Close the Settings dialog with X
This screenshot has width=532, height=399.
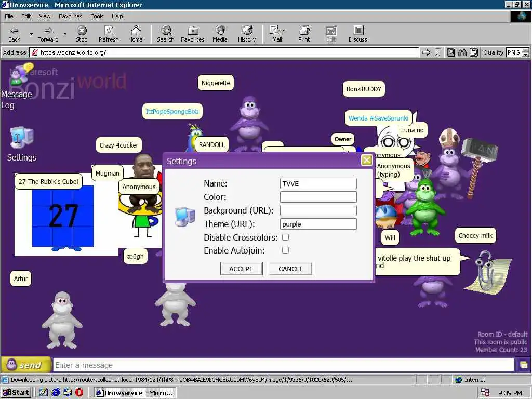tap(366, 160)
